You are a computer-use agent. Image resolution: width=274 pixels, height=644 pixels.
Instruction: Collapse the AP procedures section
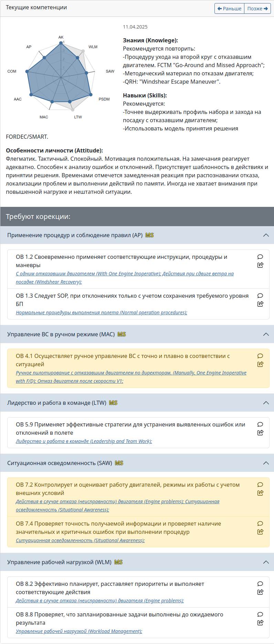pos(266,235)
